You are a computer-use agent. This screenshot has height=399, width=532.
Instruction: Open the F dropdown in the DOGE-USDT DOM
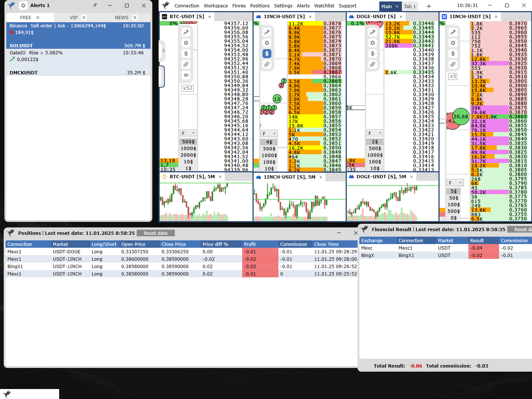(375, 133)
